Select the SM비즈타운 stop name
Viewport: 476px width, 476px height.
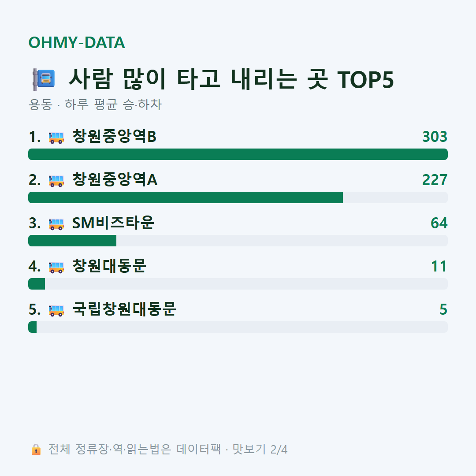(113, 223)
